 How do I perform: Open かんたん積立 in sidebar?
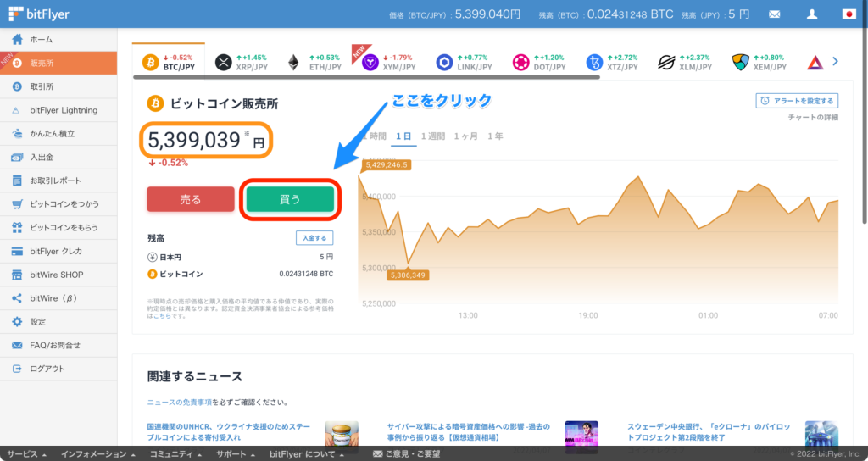[58, 133]
